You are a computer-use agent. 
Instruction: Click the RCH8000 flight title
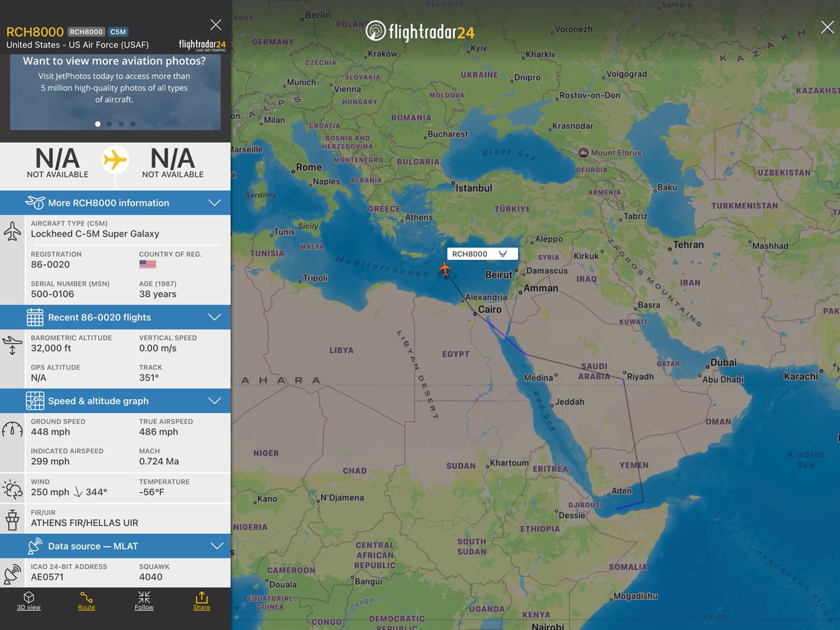[x=35, y=31]
